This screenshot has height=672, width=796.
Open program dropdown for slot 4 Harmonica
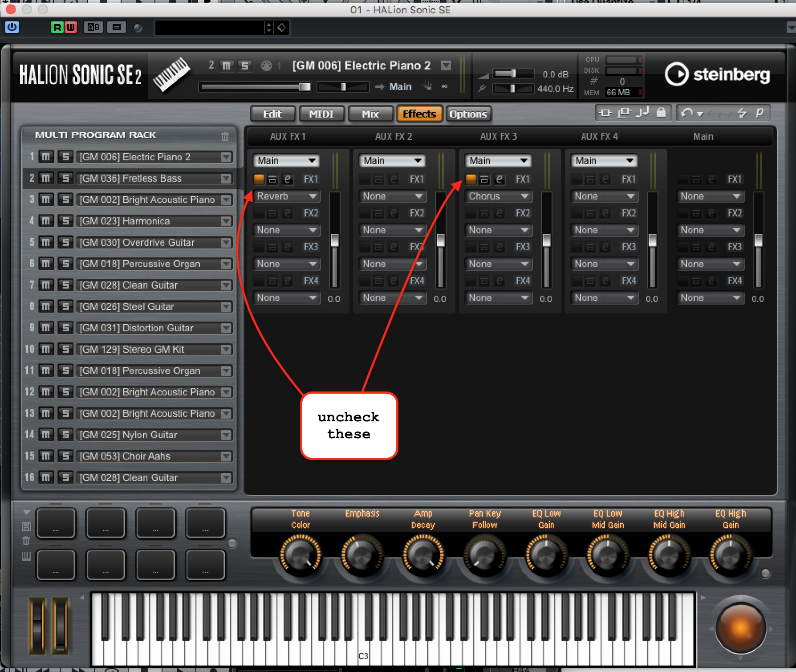pos(227,221)
